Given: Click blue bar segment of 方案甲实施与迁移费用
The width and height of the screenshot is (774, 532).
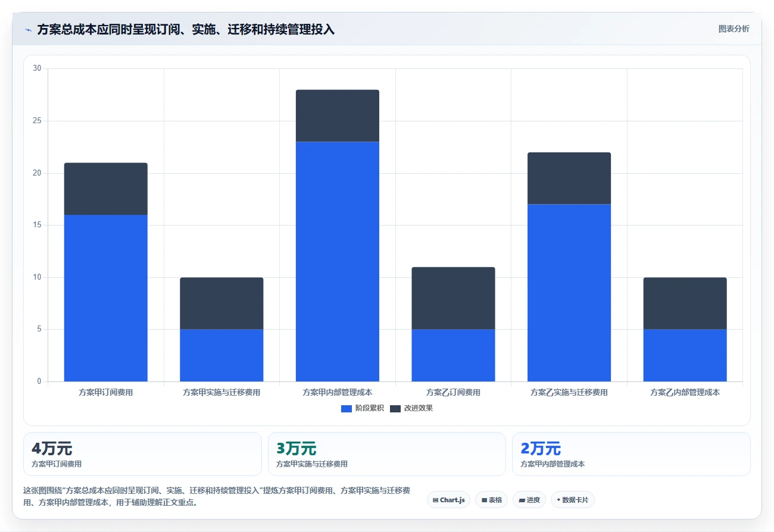Looking at the screenshot, I should coord(221,355).
